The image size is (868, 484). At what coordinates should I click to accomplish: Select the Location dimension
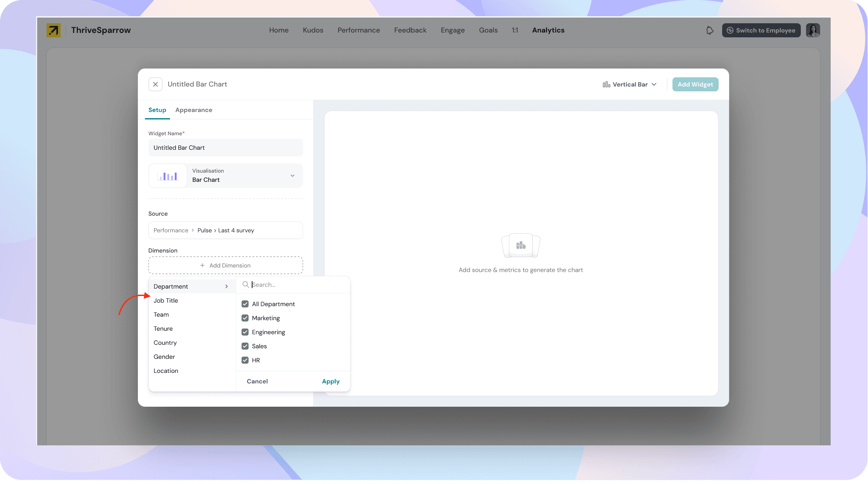tap(166, 371)
